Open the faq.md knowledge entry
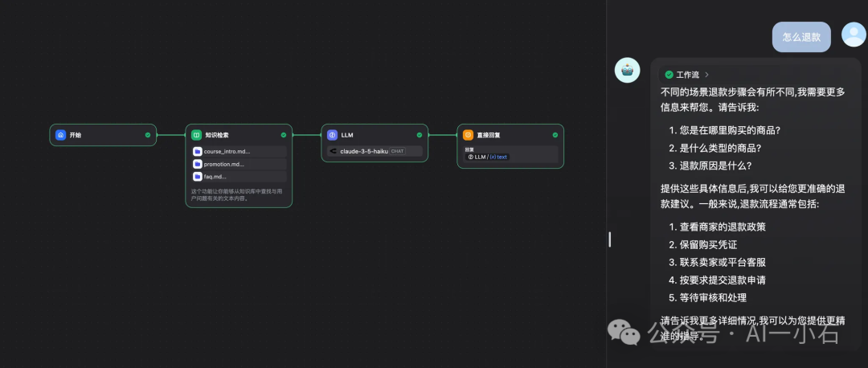This screenshot has height=368, width=868. (x=239, y=177)
